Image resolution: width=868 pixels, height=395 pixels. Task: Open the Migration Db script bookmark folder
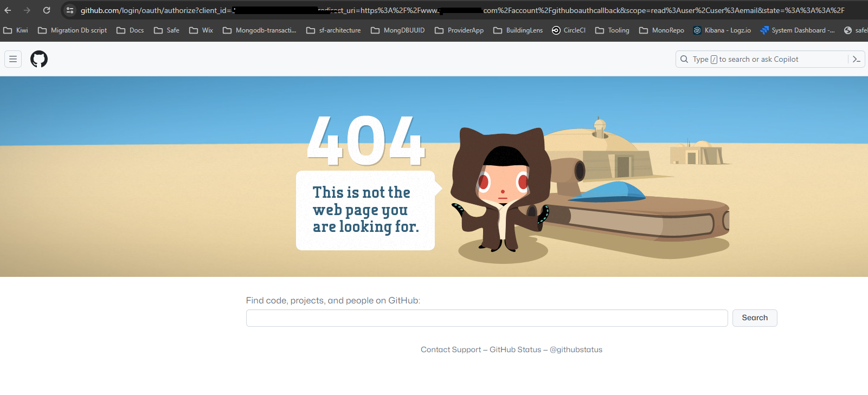click(72, 30)
